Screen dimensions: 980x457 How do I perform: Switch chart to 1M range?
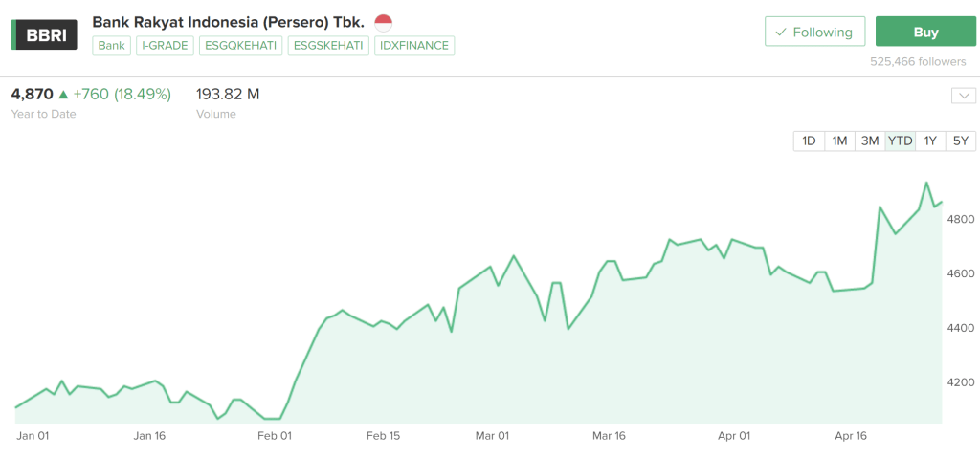(x=839, y=141)
